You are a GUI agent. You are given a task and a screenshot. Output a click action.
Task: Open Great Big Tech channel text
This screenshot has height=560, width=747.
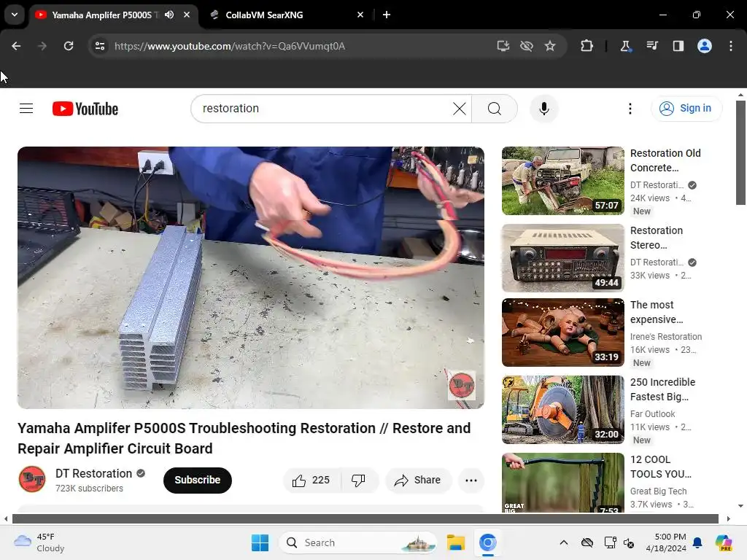click(659, 491)
